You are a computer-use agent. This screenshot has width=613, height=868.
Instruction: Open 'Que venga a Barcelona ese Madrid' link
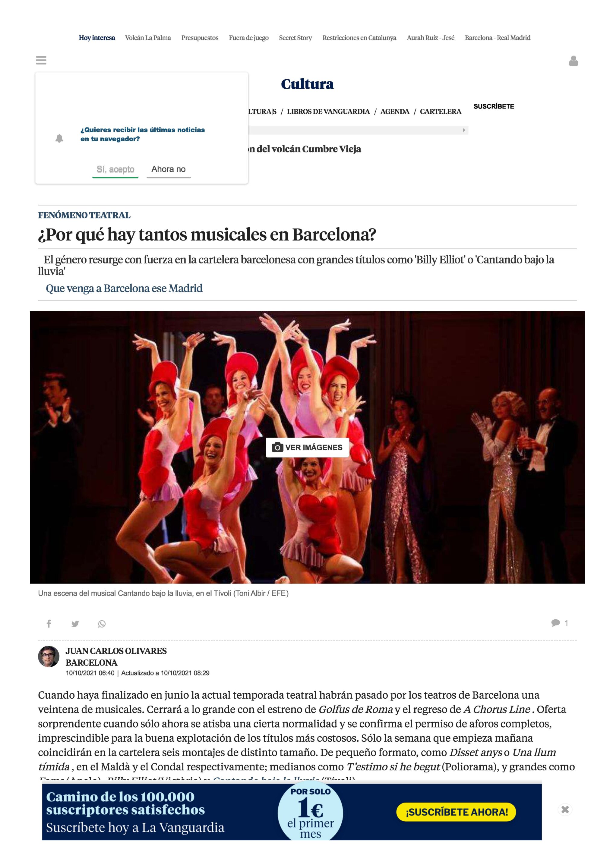(x=124, y=288)
